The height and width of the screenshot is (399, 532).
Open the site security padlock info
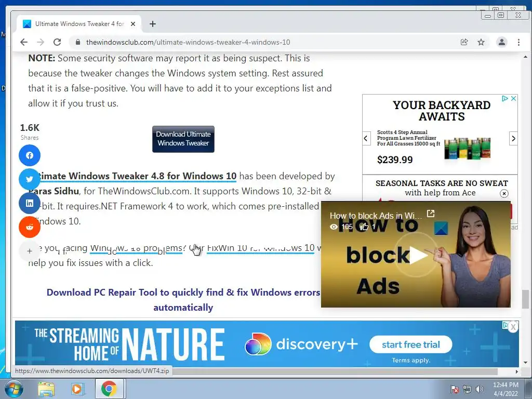(78, 42)
